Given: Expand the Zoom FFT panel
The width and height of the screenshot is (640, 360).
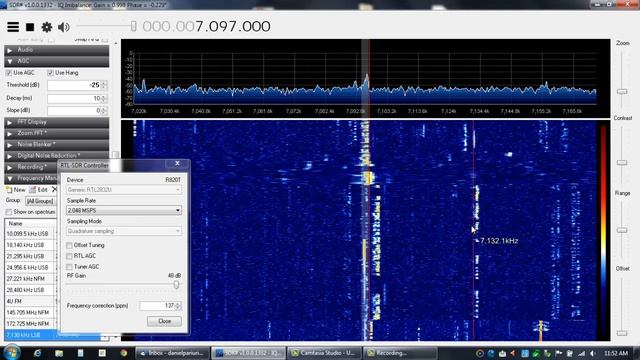Looking at the screenshot, I should pos(57,133).
